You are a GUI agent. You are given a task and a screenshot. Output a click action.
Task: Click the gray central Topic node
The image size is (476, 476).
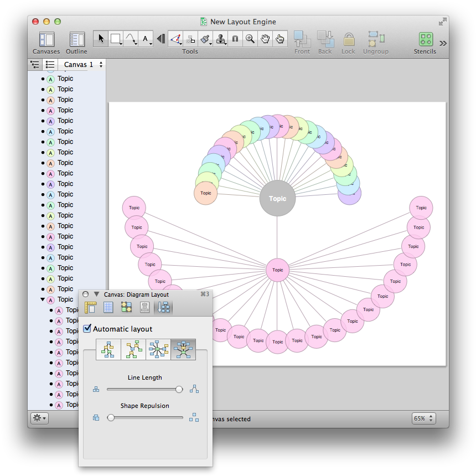[277, 198]
